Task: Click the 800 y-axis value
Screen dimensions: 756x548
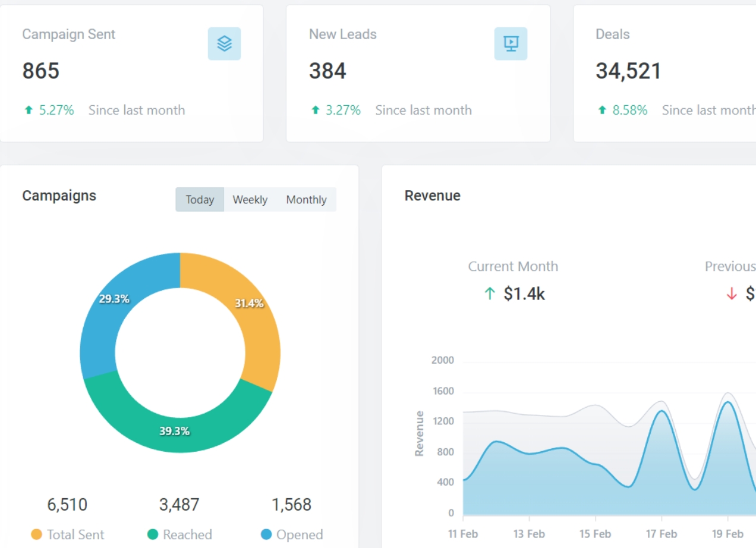Action: click(445, 452)
